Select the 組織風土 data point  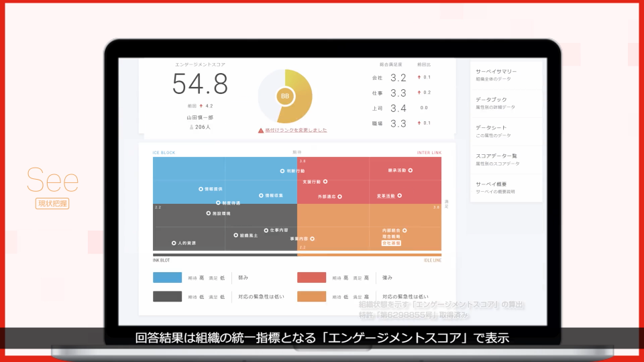tap(235, 235)
